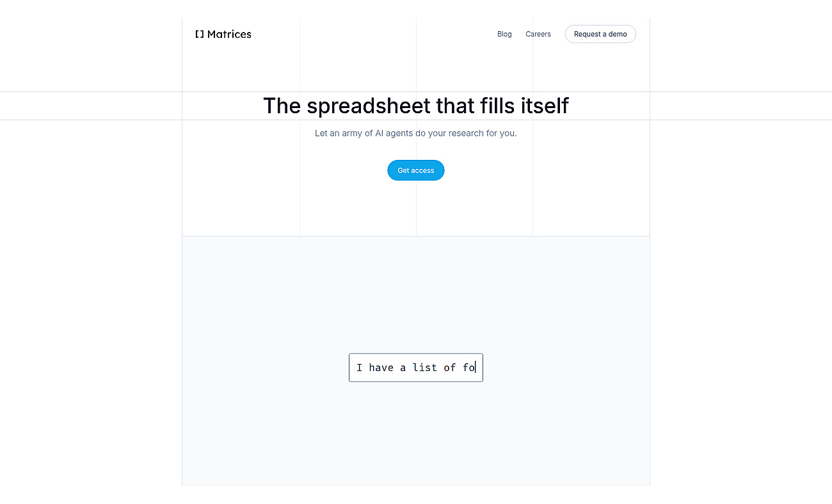Click the word 'The' starting the headline
This screenshot has height=504, width=832.
point(282,106)
